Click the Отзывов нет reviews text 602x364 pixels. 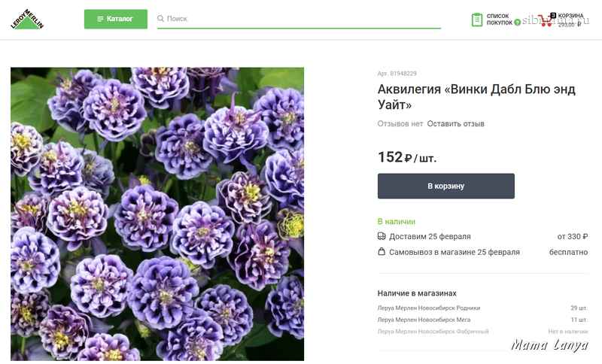(400, 124)
